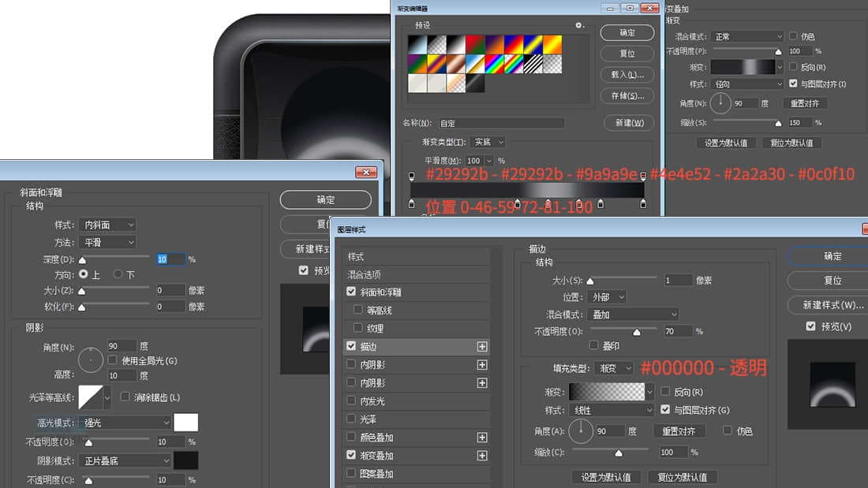Choose the transparent rainbow gradient preset

pos(514,64)
